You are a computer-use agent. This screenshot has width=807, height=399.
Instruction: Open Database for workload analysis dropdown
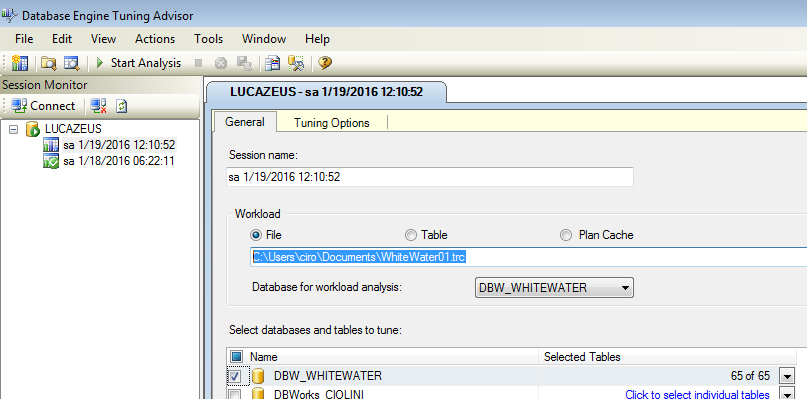click(553, 287)
